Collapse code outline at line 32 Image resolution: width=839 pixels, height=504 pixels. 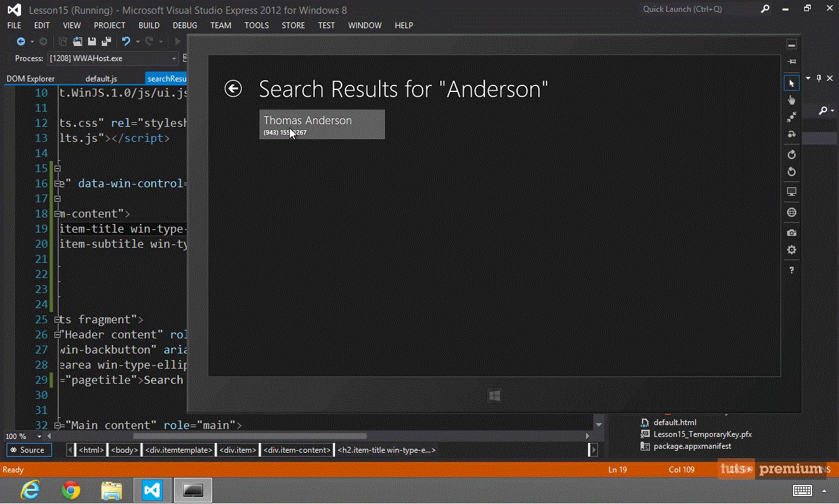(x=58, y=425)
